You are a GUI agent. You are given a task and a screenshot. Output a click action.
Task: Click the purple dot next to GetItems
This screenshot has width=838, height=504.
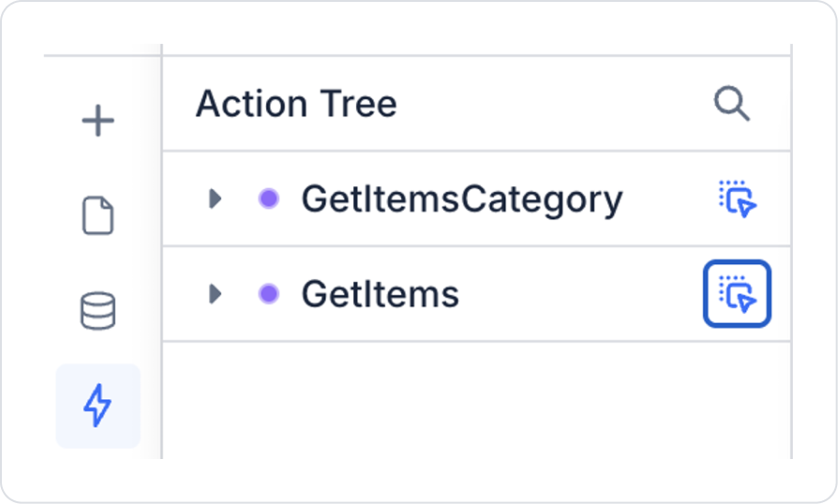click(x=269, y=294)
